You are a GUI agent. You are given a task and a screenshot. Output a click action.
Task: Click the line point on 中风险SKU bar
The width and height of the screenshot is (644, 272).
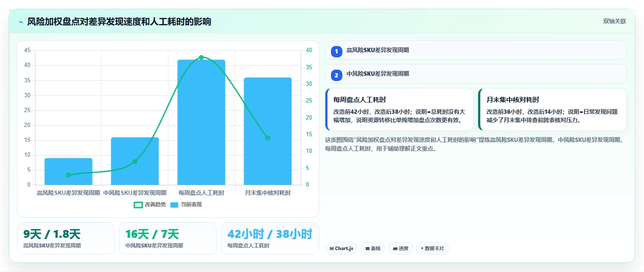coord(135,162)
